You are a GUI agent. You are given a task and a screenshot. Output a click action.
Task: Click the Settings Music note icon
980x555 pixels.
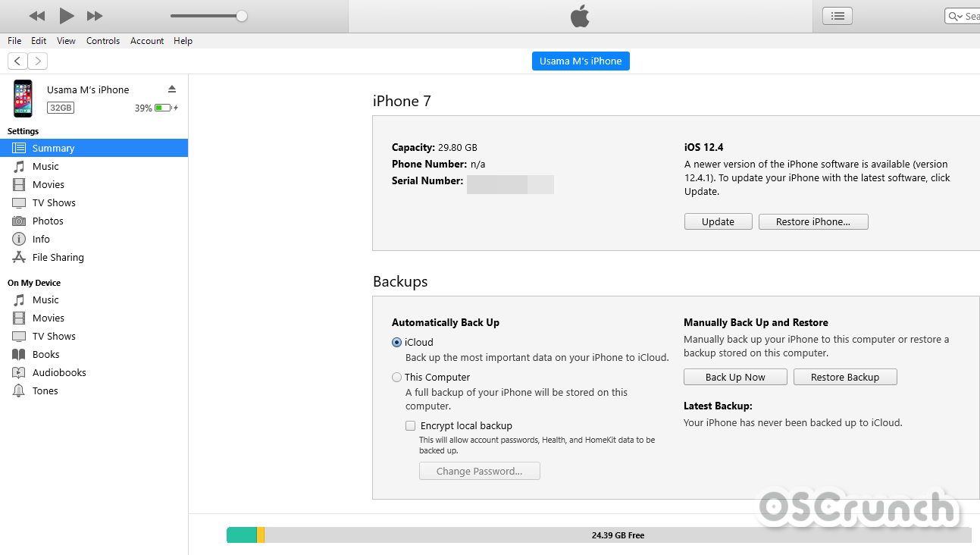click(19, 166)
